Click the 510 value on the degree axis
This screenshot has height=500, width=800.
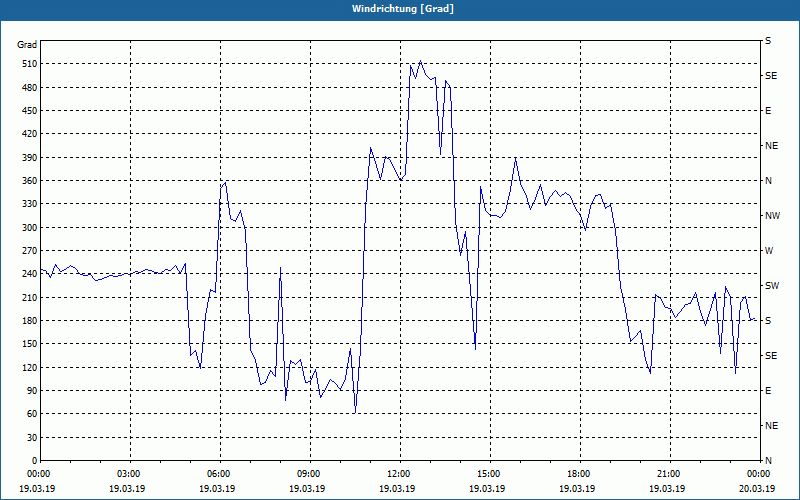click(30, 64)
